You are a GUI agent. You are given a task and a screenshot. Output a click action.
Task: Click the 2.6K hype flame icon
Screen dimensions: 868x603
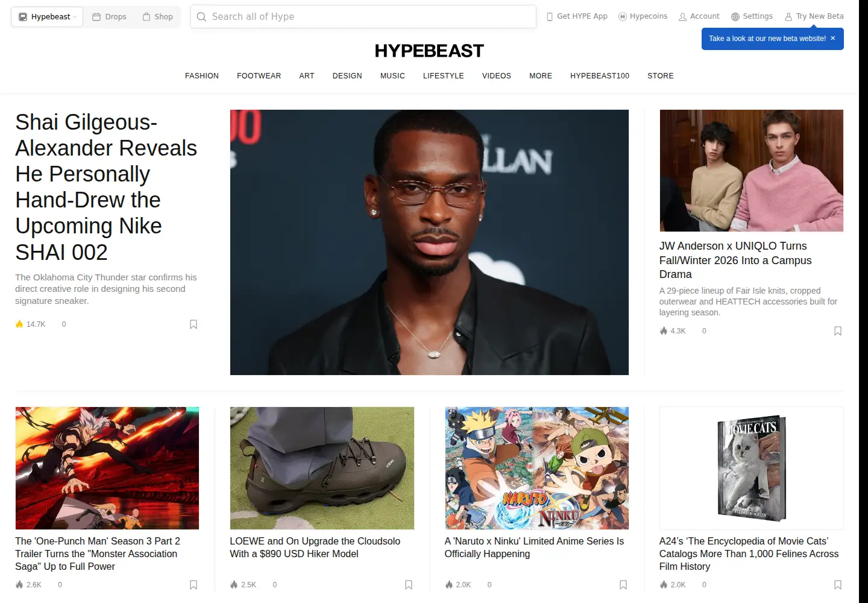(x=19, y=585)
